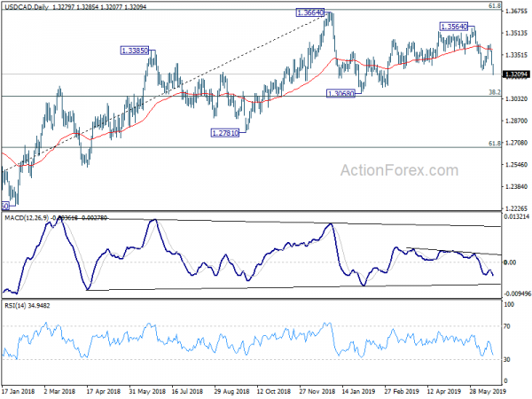Select the 1.35640 price label
This screenshot has height=399, width=532.
point(454,27)
